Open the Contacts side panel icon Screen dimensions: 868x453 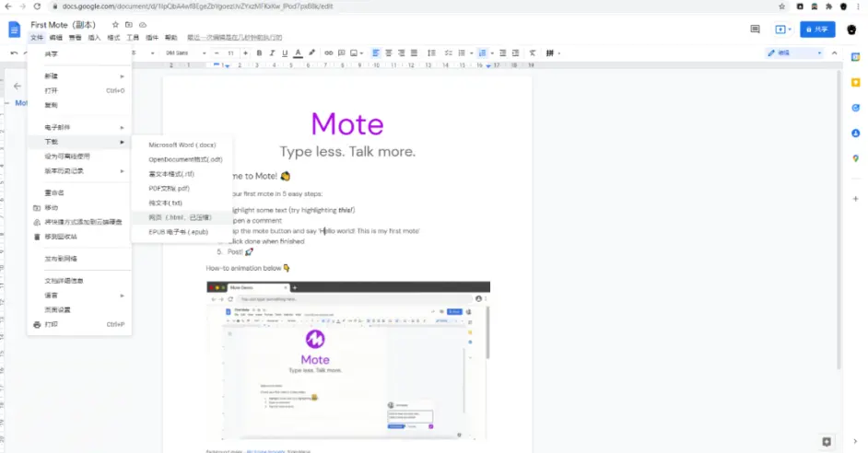(x=855, y=134)
